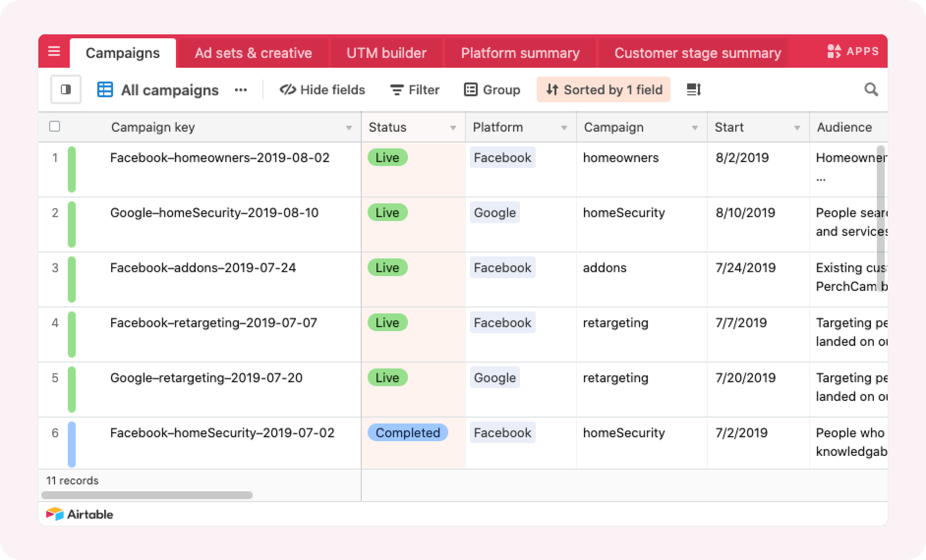The width and height of the screenshot is (926, 560).
Task: Expand the Campaign key column dropdown
Action: pos(349,128)
